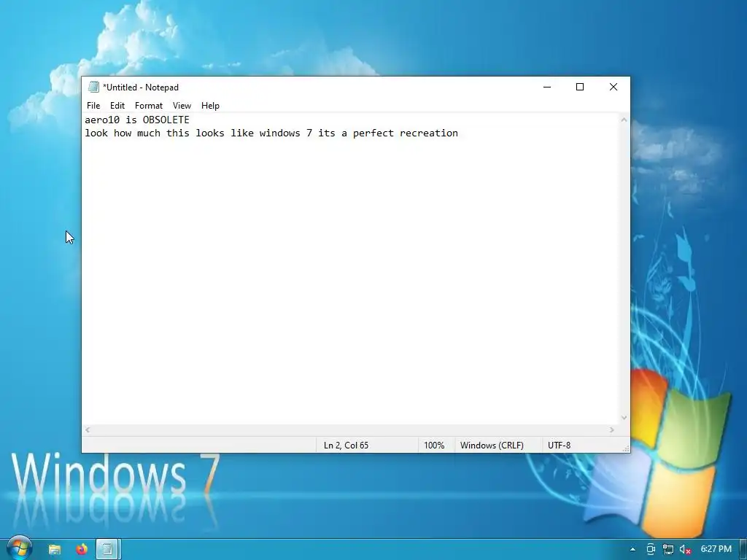This screenshot has width=747, height=560.
Task: Place cursor after 'perfect recreation'
Action: (459, 133)
